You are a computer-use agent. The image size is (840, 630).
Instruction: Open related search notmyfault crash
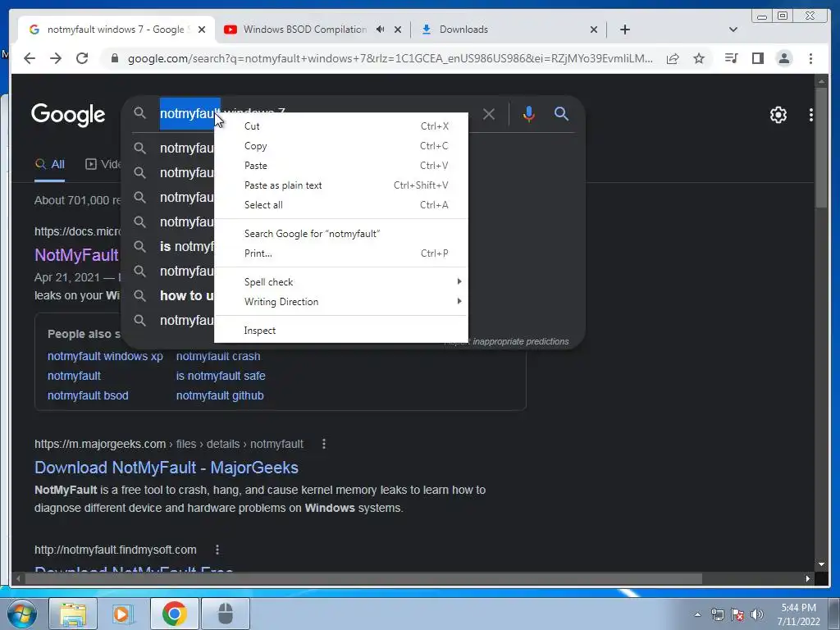(218, 356)
